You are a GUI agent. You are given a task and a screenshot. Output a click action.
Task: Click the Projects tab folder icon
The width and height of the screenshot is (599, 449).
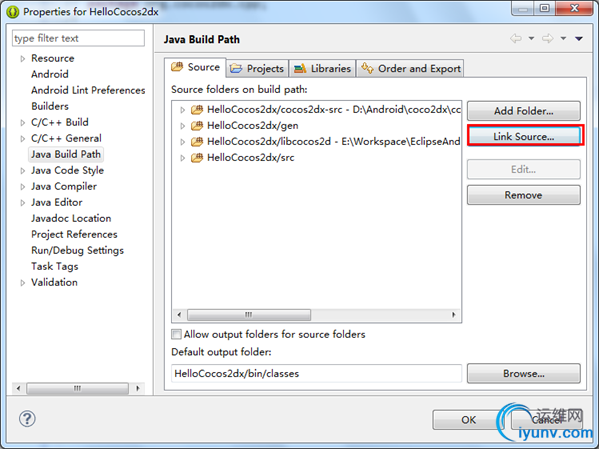click(x=236, y=68)
